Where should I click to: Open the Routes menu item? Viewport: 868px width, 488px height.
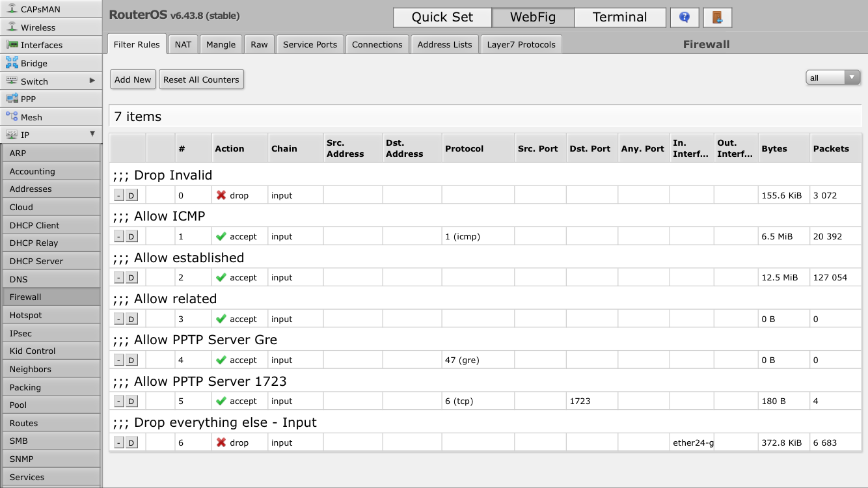pyautogui.click(x=51, y=423)
